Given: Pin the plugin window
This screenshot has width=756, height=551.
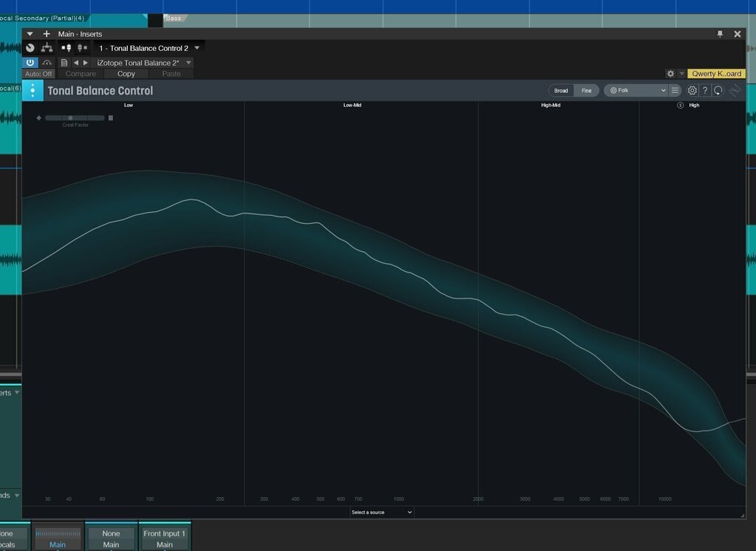Looking at the screenshot, I should pos(720,34).
